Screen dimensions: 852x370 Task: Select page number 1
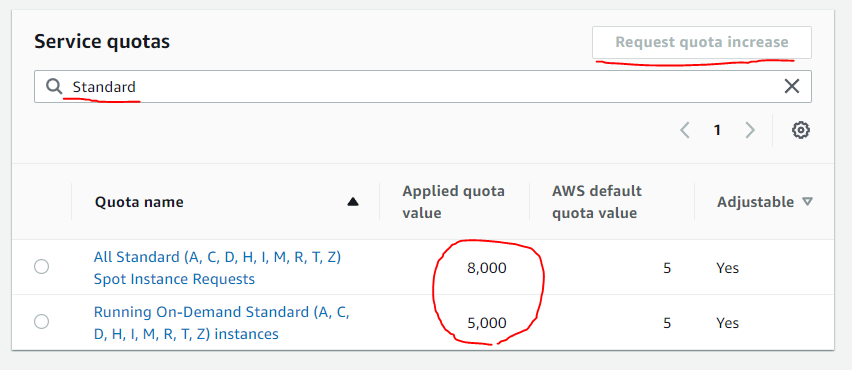coord(717,130)
